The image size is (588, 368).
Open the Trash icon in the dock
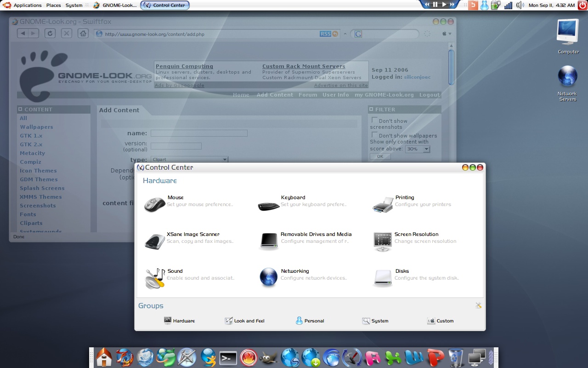click(x=456, y=357)
